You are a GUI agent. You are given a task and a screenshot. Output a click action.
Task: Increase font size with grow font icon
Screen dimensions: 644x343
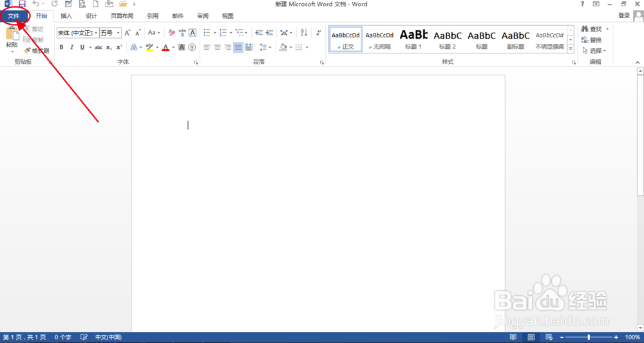pos(128,32)
